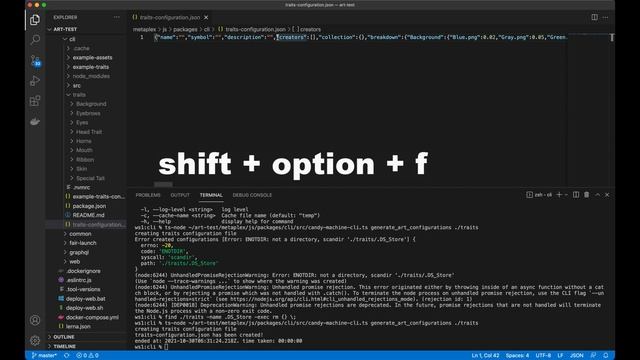Open docker-compose.yml in the explorer
This screenshot has height=360, width=640.
[x=86, y=317]
